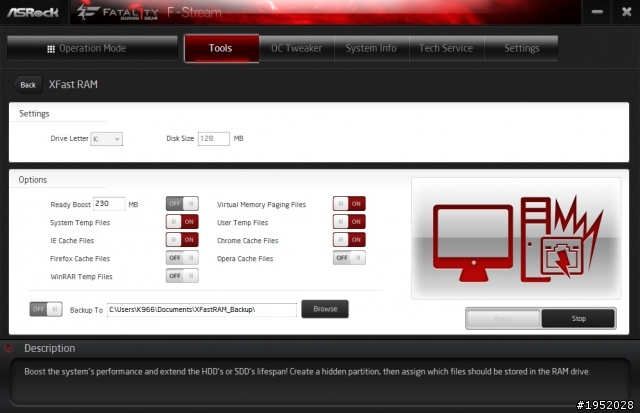
Task: Enable Firefox Cache Files switch
Action: coord(182,258)
